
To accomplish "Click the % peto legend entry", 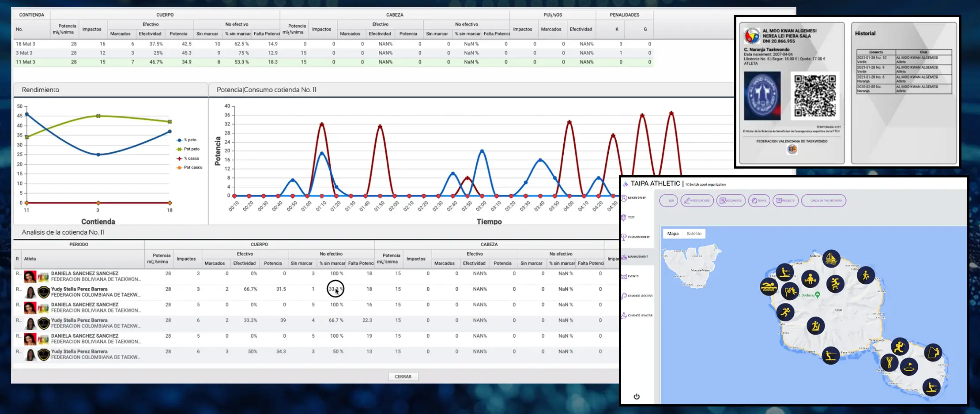I will tap(187, 140).
